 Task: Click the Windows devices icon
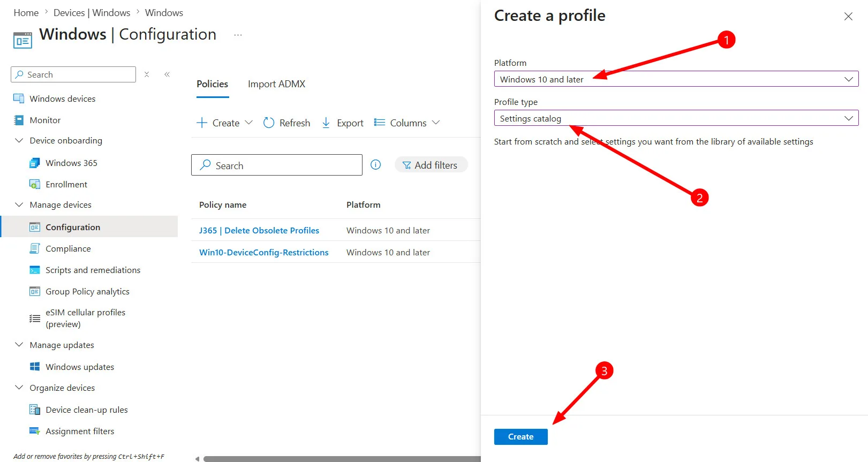19,99
